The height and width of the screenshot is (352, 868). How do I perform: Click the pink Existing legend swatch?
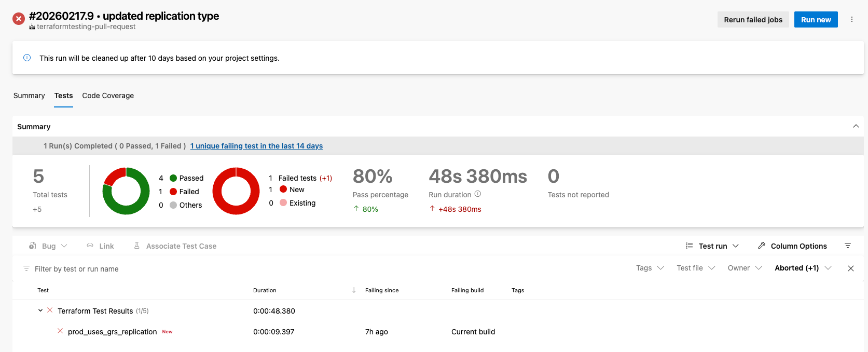pyautogui.click(x=283, y=202)
